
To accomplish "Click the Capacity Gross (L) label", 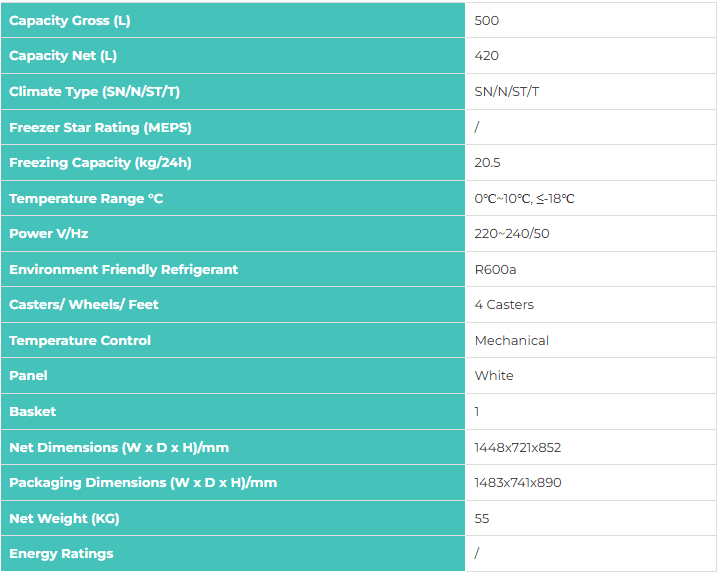I will click(x=70, y=21).
